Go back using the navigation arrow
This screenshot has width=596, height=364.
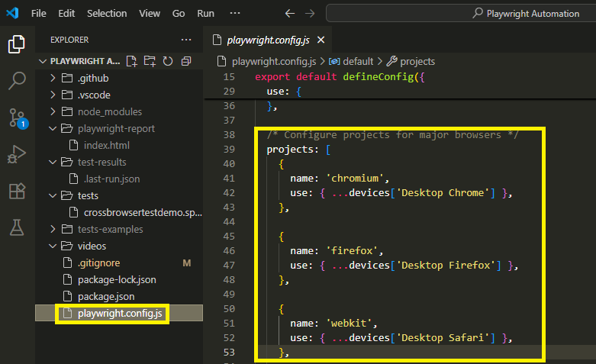290,13
